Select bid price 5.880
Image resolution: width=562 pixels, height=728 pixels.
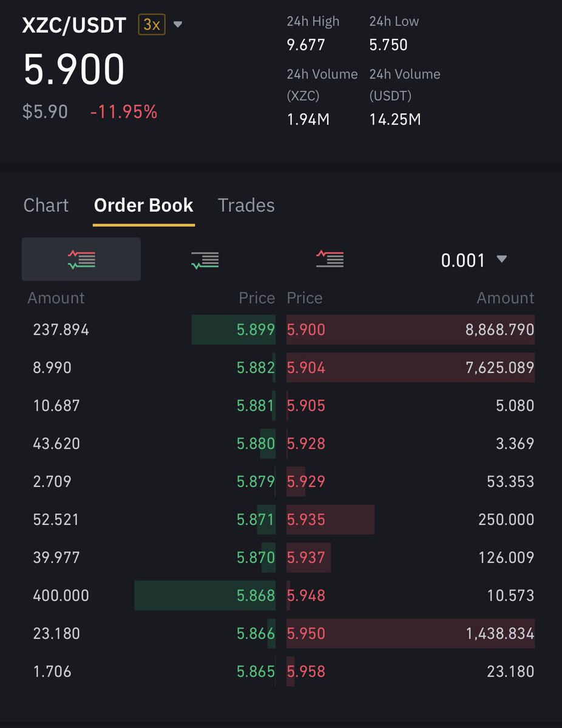[256, 443]
